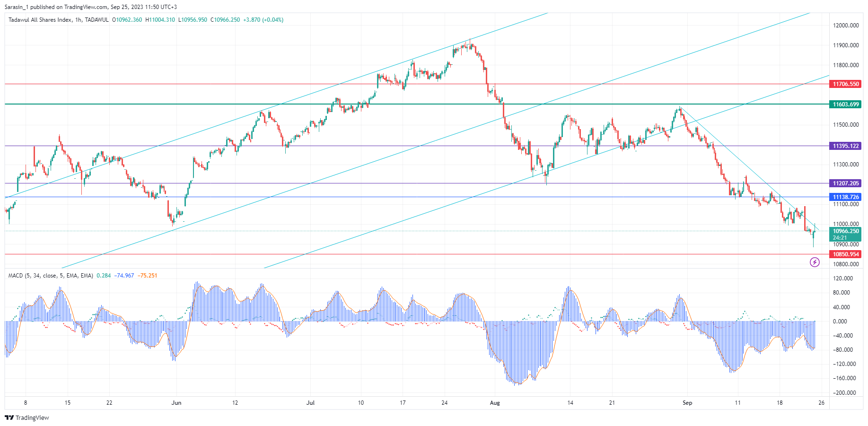Click the low value L10956.950
This screenshot has width=868, height=426.
(x=193, y=20)
